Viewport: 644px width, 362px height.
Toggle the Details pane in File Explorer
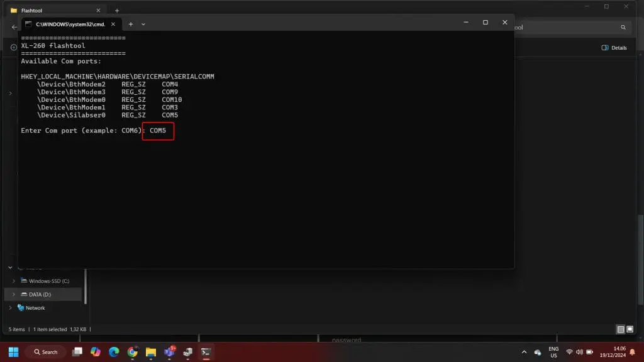pos(614,48)
